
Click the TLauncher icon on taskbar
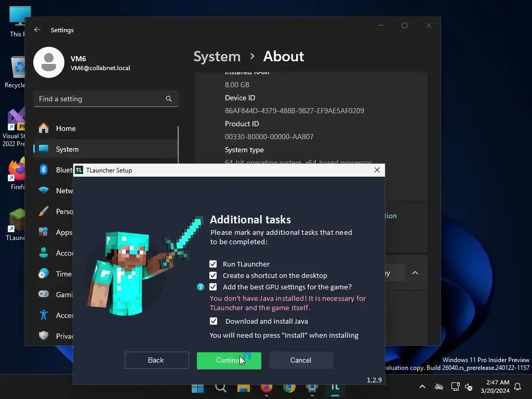tap(335, 388)
